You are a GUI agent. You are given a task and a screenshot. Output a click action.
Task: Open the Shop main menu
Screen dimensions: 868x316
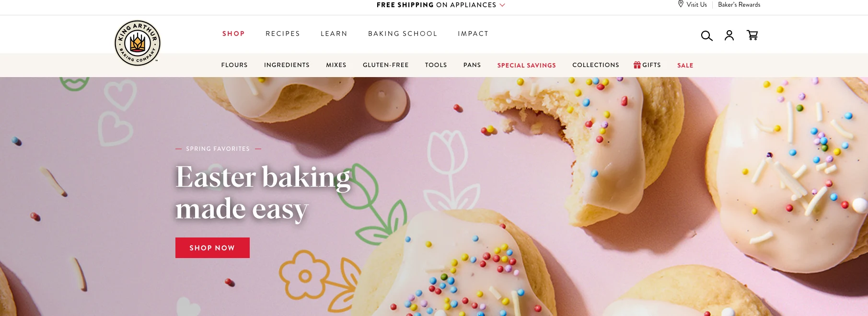(233, 34)
